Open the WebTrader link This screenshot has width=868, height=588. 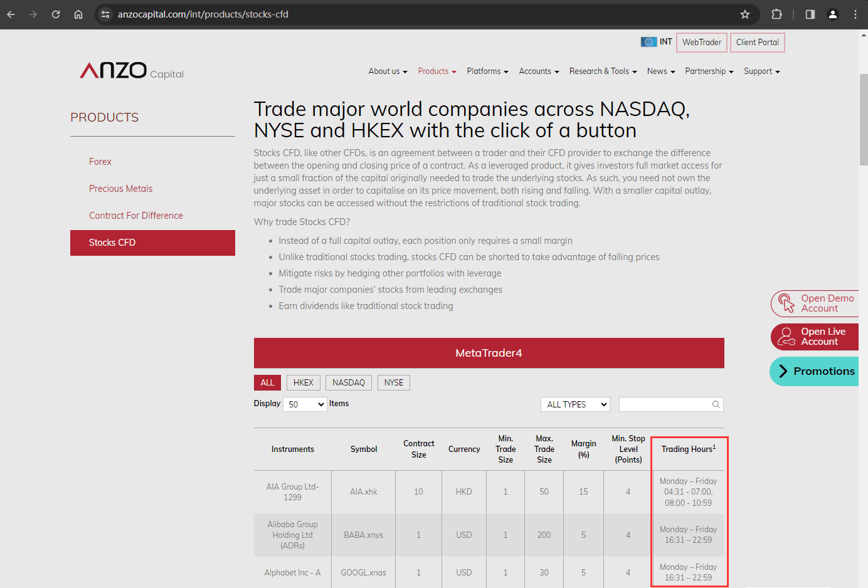tap(702, 42)
